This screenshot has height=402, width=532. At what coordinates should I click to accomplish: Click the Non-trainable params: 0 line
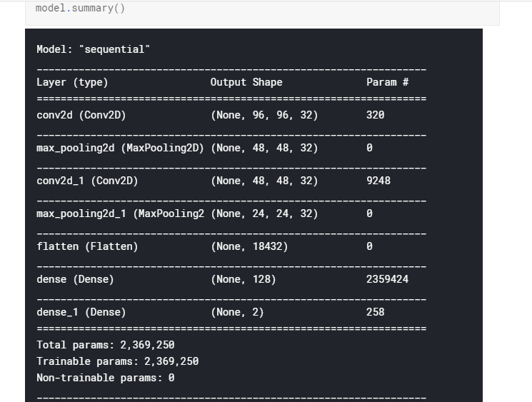106,378
